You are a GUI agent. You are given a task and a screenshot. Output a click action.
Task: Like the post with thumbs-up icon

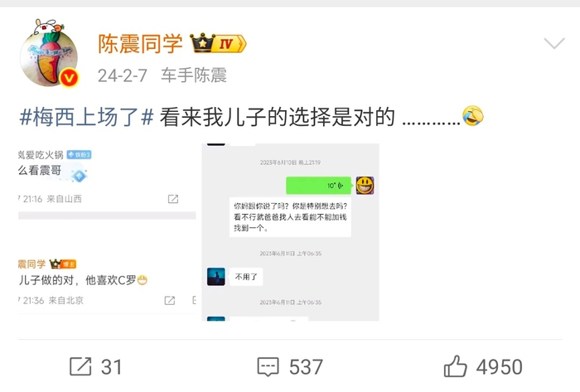(455, 366)
